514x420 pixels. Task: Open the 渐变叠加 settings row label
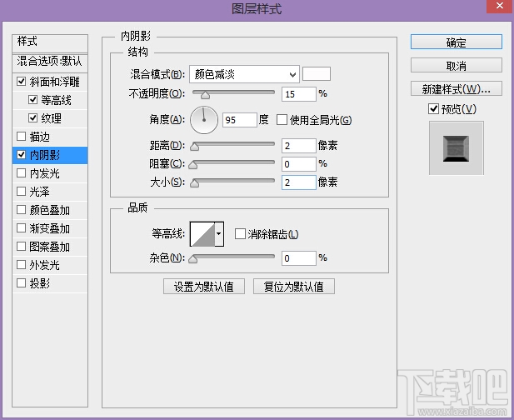(49, 228)
